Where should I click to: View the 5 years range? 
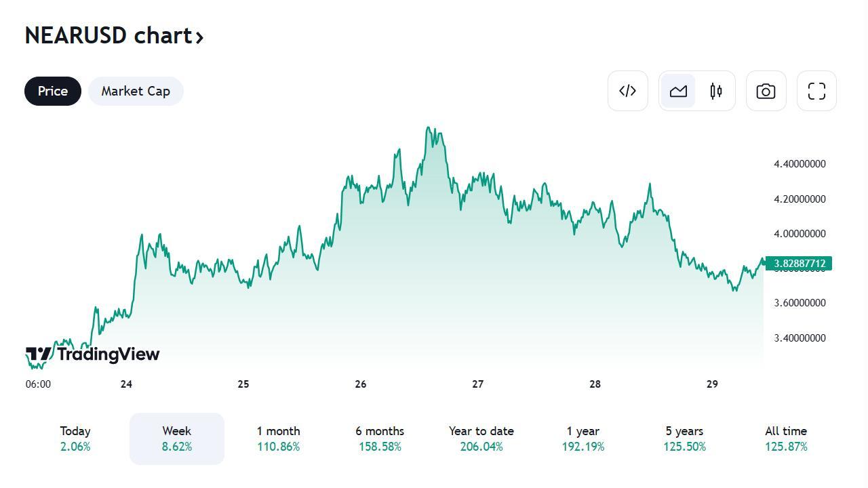[x=684, y=439]
